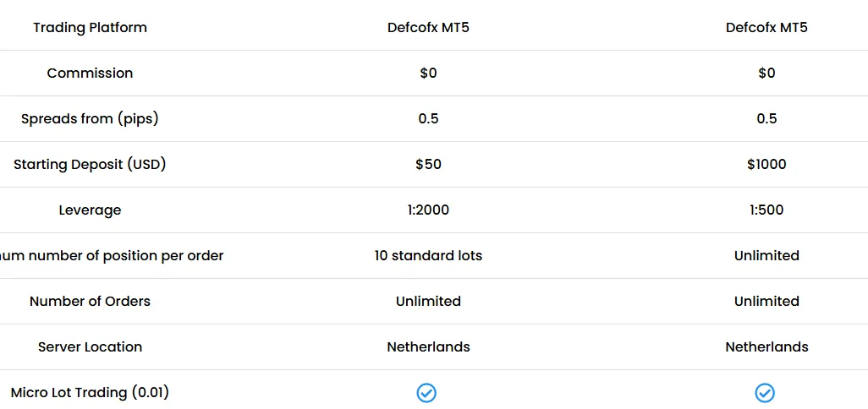Click the $1000 starting deposit value
This screenshot has width=868, height=409.
(x=766, y=165)
